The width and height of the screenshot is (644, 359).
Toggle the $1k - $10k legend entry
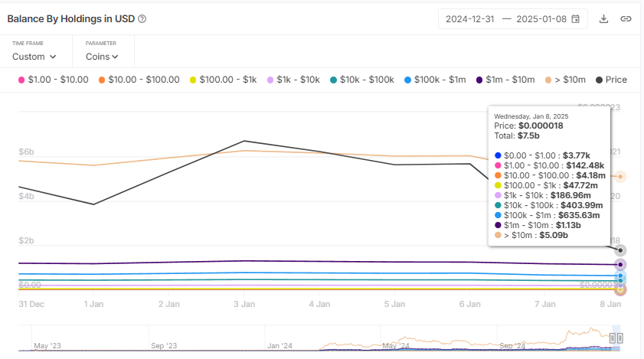click(x=293, y=80)
